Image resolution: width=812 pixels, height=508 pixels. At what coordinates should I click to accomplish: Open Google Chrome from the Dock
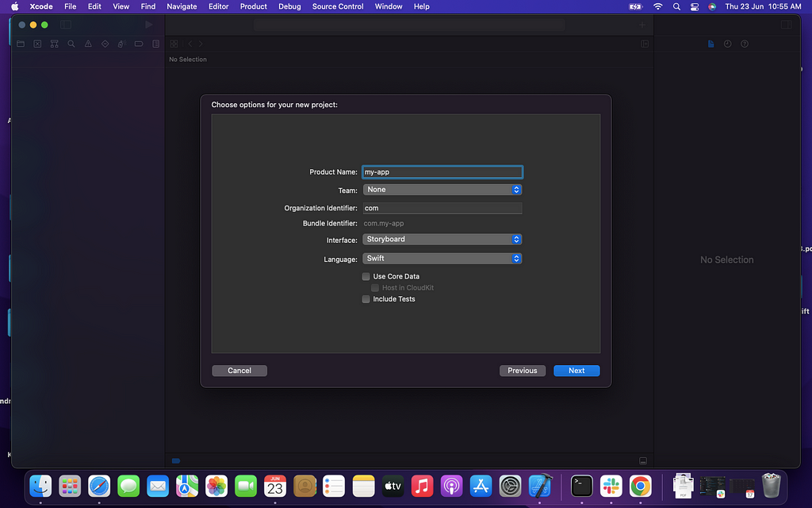(x=641, y=487)
